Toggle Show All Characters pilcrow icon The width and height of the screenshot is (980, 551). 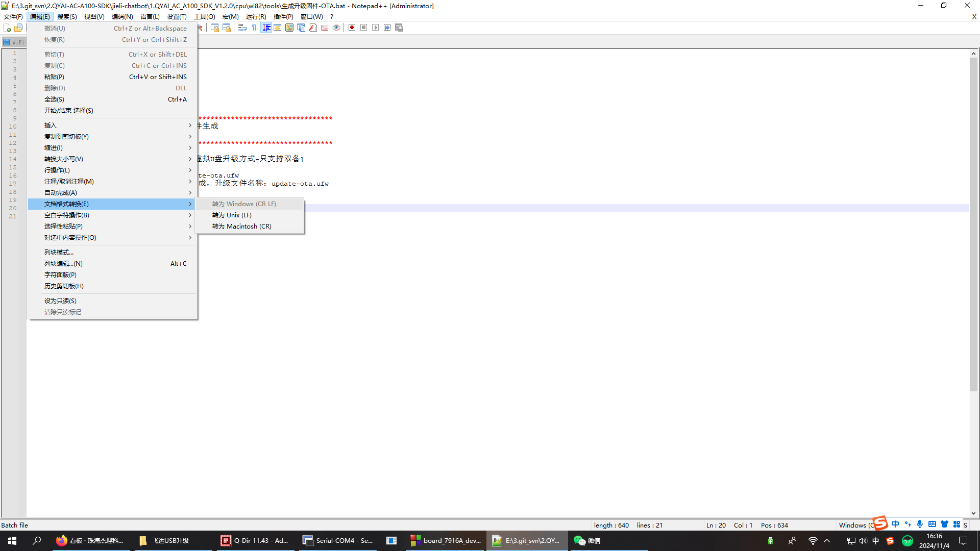click(254, 28)
